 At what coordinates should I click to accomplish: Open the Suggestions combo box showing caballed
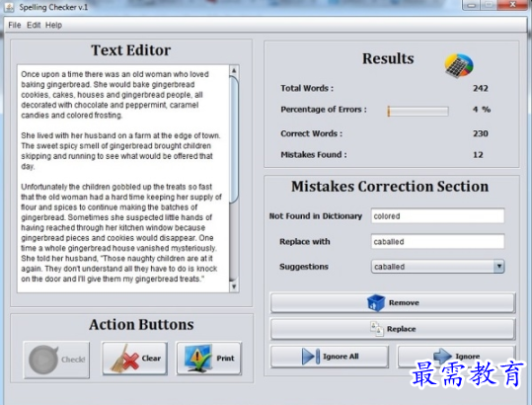coord(437,267)
